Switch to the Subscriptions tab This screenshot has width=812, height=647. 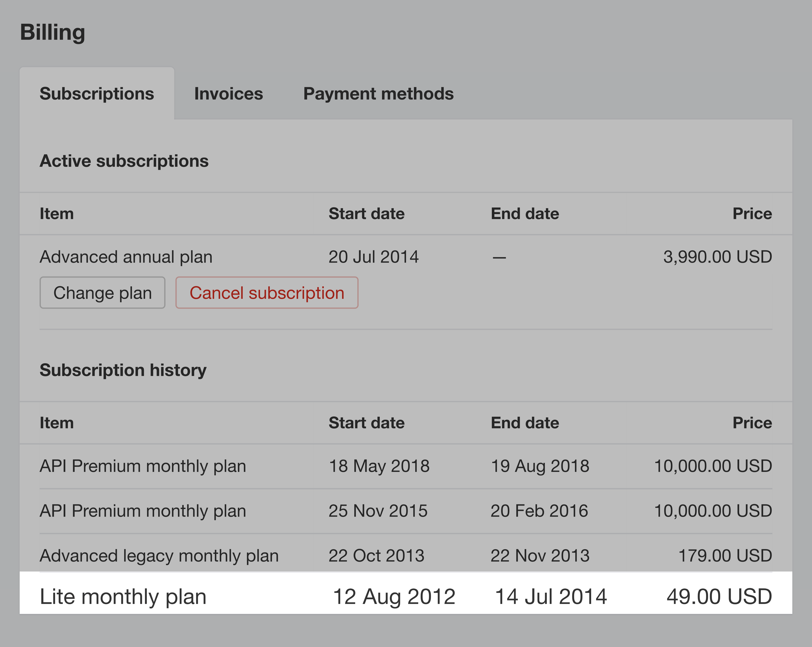coord(97,94)
